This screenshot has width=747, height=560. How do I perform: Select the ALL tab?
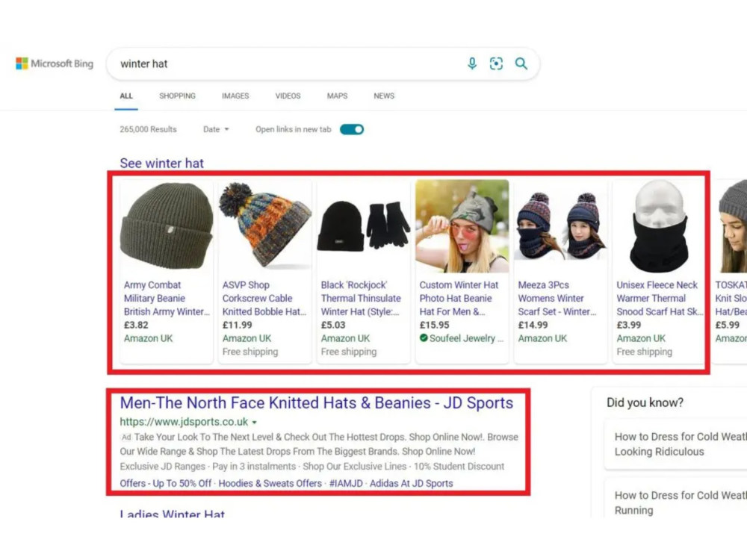(126, 96)
